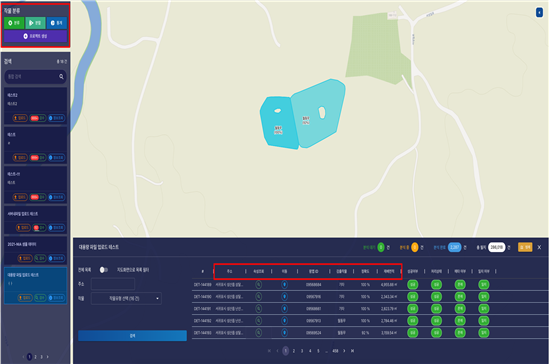
Task: Toggle the first green status badge in row one
Action: [413, 285]
